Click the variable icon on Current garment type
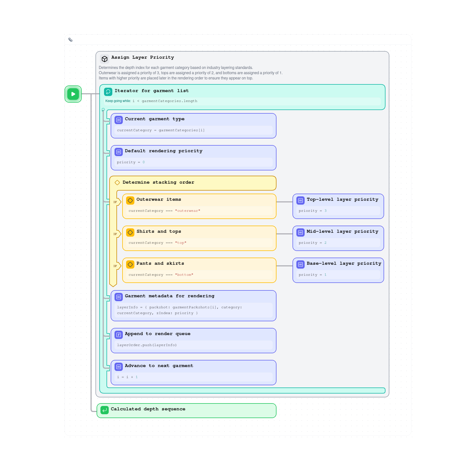This screenshot has height=476, width=476. (118, 120)
